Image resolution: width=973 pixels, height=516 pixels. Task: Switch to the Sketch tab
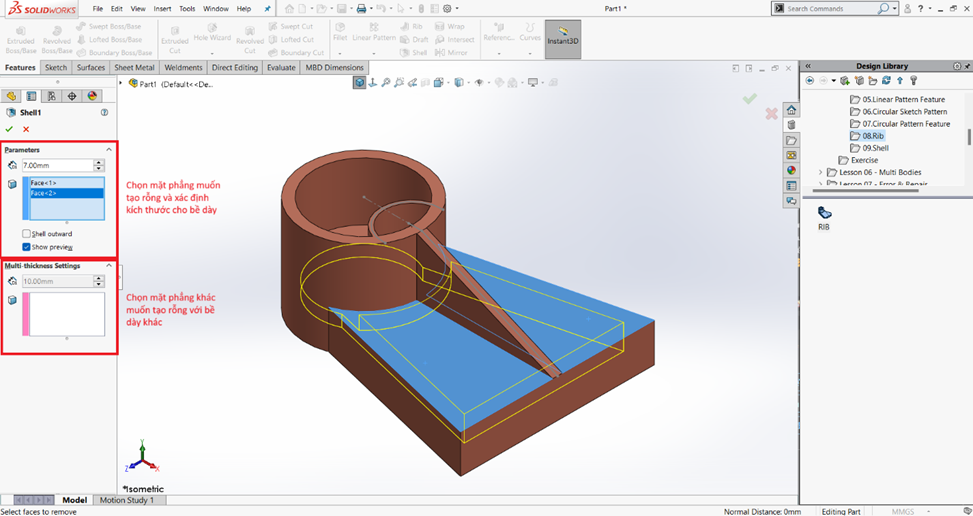coord(56,68)
